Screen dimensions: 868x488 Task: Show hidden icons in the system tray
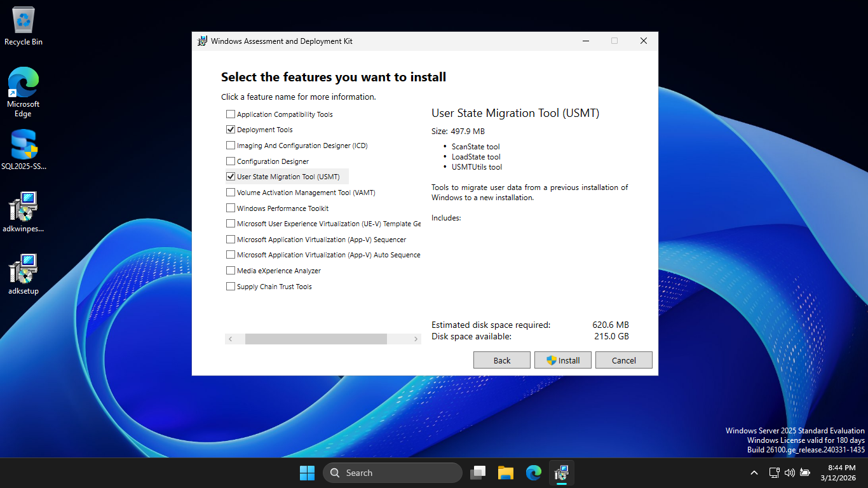[x=754, y=473]
